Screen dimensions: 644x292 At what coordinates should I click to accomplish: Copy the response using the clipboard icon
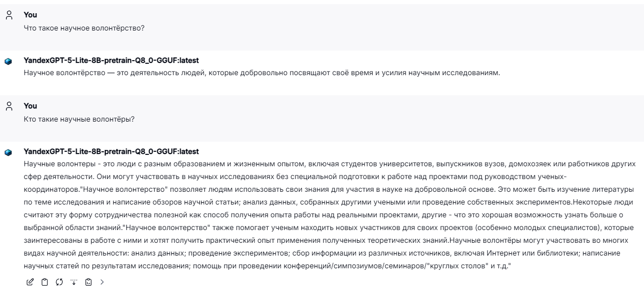pyautogui.click(x=44, y=282)
